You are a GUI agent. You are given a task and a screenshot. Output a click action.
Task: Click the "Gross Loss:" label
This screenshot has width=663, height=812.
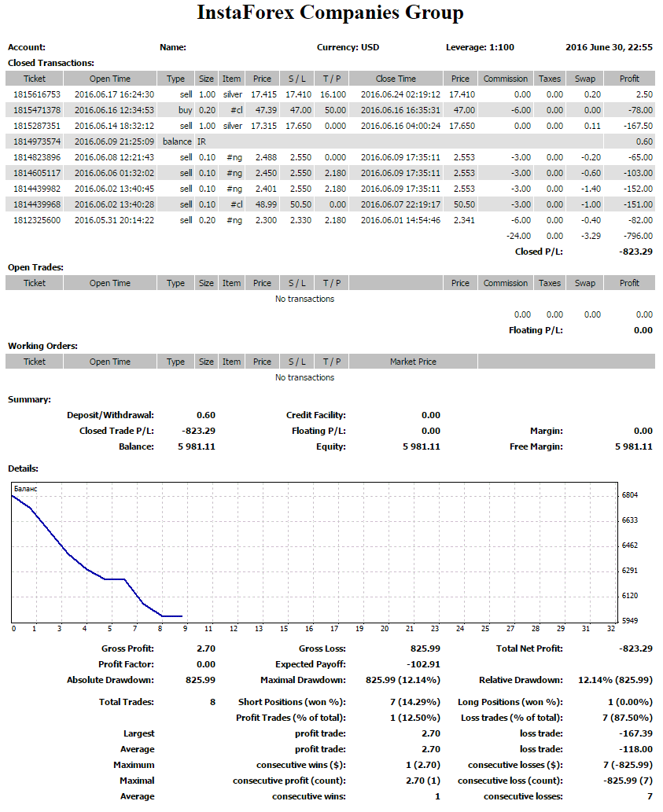pos(322,648)
